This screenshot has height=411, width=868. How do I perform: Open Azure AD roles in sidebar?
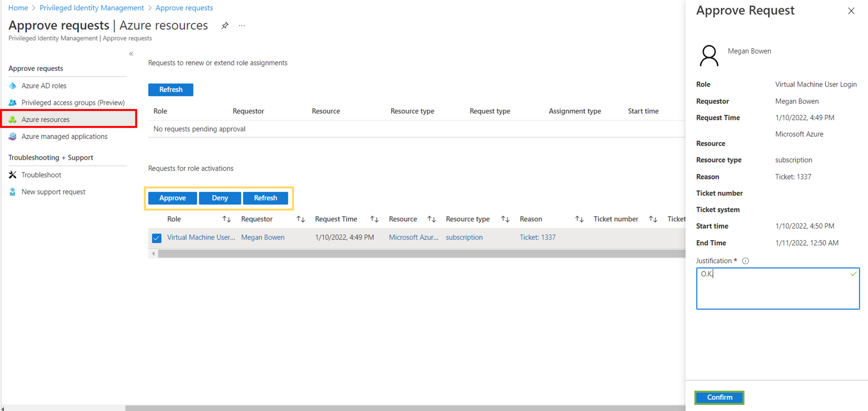click(x=44, y=86)
